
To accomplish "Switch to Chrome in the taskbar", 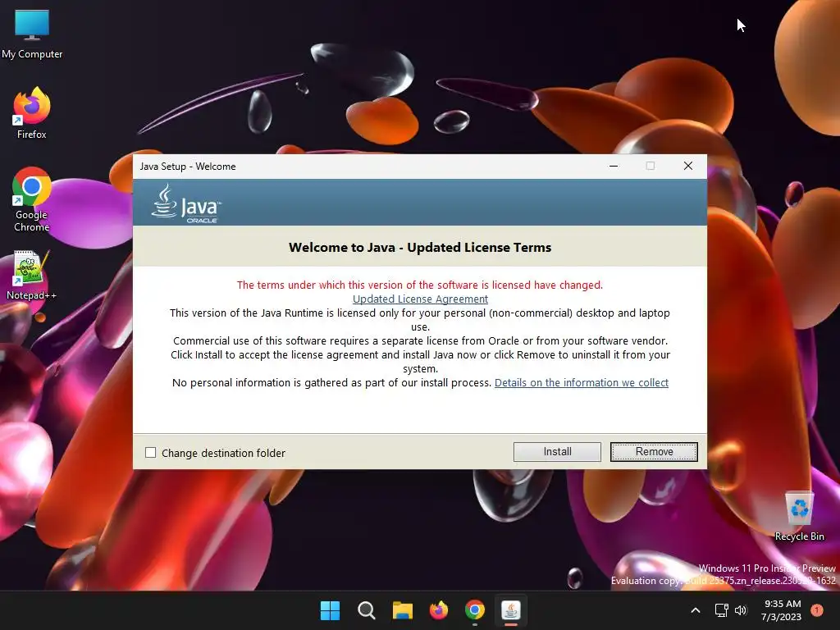I will (x=475, y=610).
